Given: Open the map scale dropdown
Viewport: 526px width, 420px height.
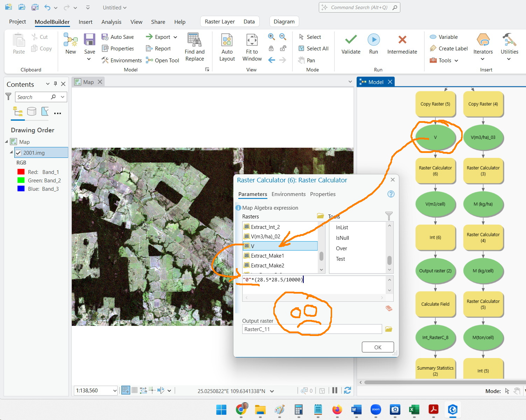Looking at the screenshot, I should click(x=114, y=391).
